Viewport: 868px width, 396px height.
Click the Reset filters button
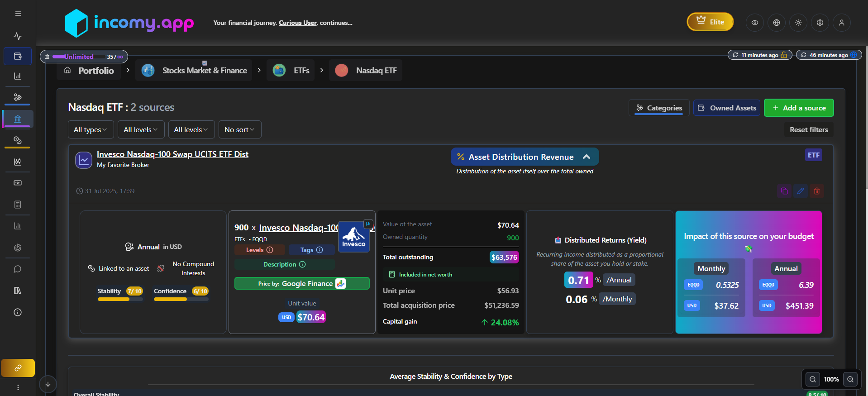[x=809, y=129]
